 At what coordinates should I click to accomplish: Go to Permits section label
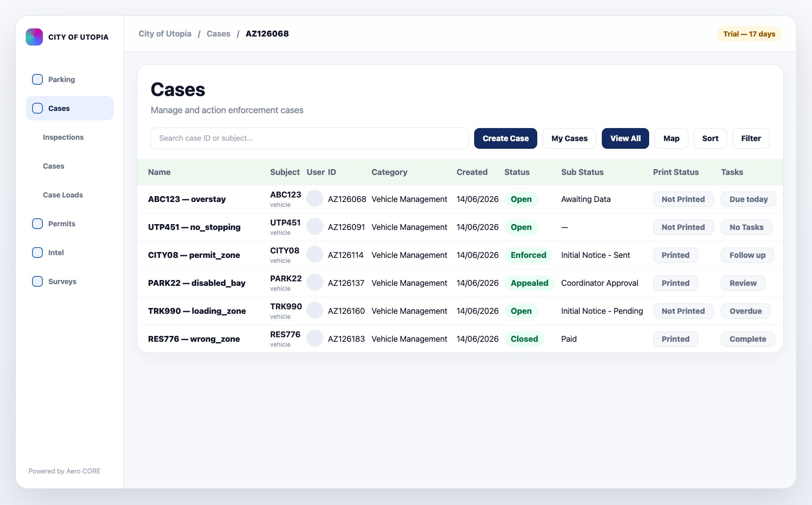pos(62,224)
